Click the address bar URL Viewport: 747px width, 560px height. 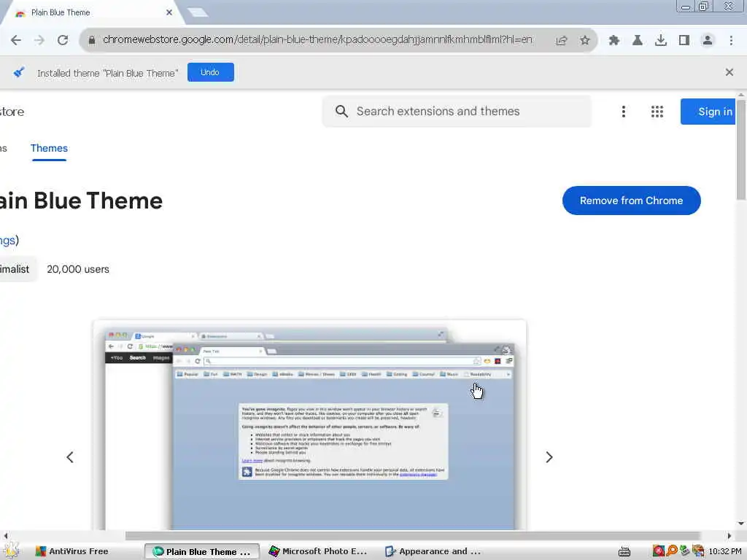pyautogui.click(x=317, y=39)
